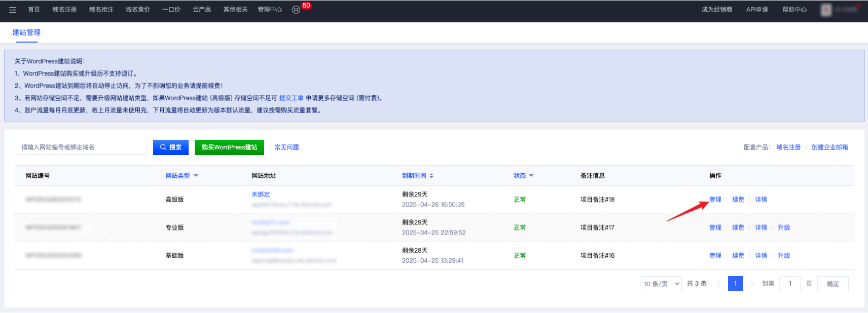Click the 确定 button in pagination
The width and height of the screenshot is (868, 313).
[x=833, y=284]
